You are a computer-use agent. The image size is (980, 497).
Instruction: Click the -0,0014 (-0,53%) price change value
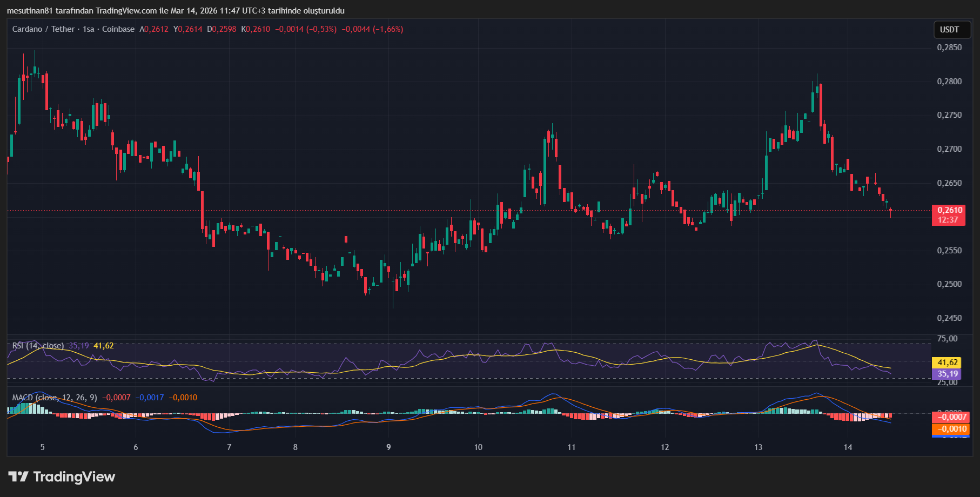point(306,29)
